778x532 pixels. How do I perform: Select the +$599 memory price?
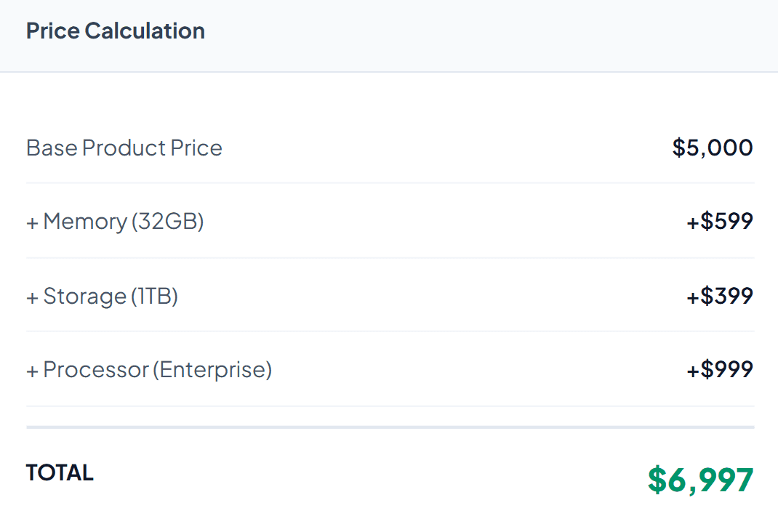point(719,222)
